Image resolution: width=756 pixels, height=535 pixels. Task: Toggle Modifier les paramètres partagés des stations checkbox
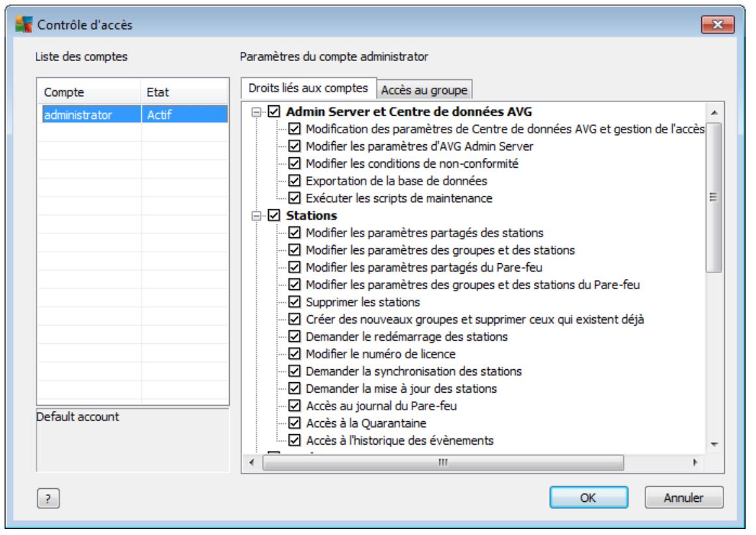click(295, 233)
